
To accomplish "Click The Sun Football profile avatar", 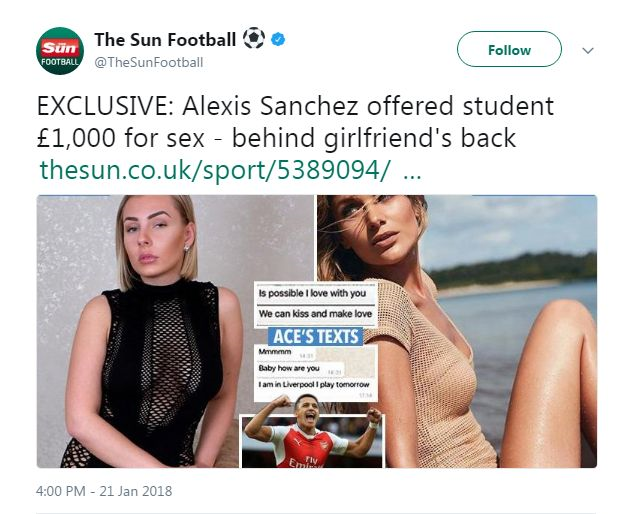I will 60,51.
